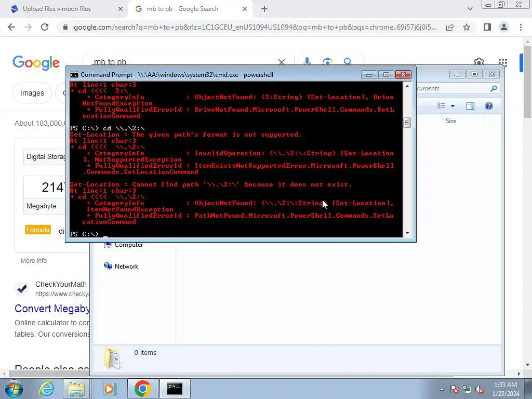Launch Internet Explorer from taskbar
Image resolution: width=532 pixels, height=399 pixels.
(x=46, y=389)
